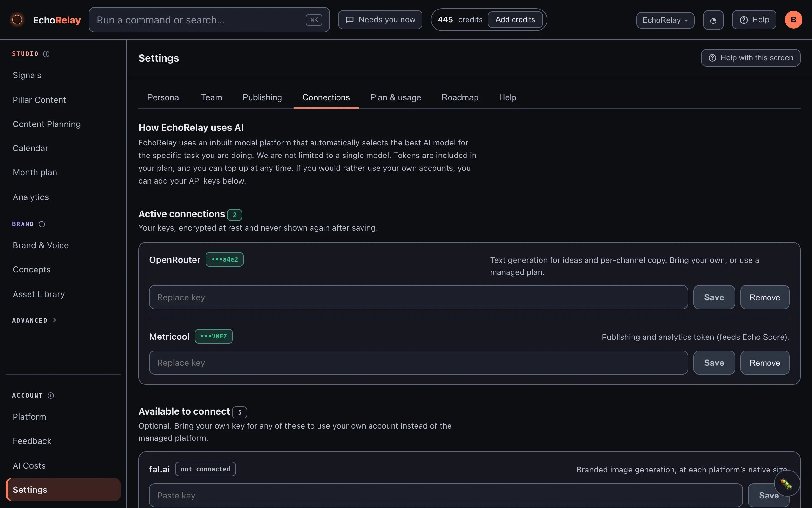
Task: Click the command shortcut ⌘K badge
Action: tap(314, 20)
